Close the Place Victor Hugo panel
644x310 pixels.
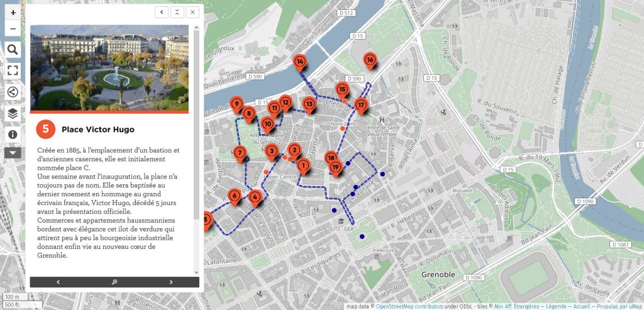(x=193, y=13)
